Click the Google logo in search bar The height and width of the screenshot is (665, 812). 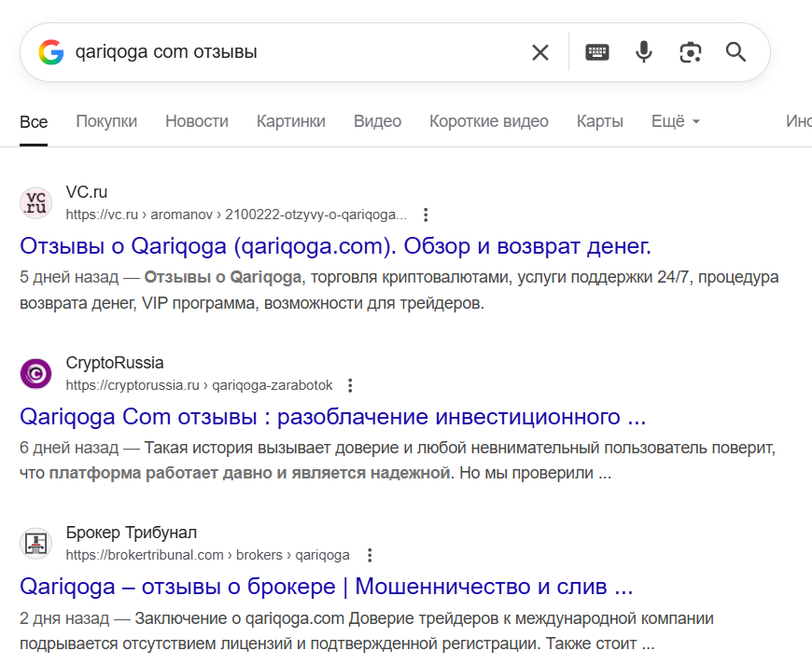[51, 52]
